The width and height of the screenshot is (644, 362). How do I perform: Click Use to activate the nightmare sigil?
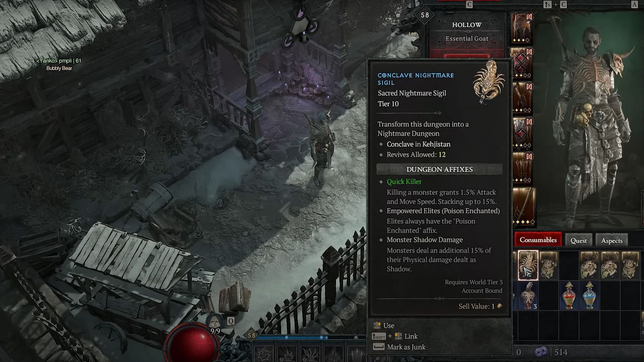(x=388, y=325)
